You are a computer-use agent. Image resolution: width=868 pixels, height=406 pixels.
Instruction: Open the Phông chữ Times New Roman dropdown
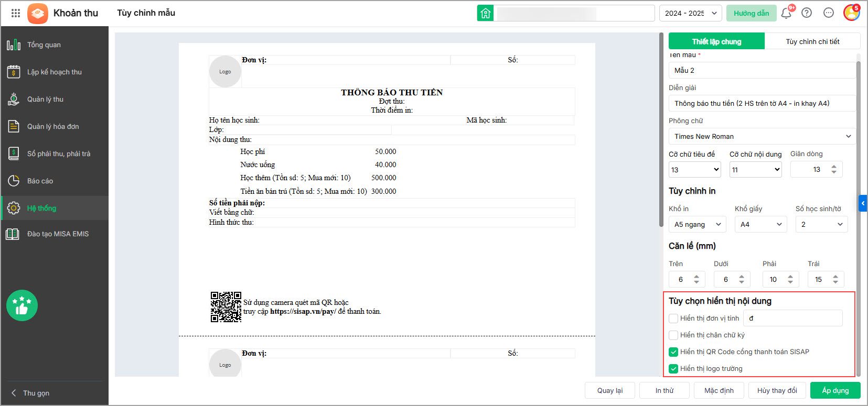coord(762,136)
